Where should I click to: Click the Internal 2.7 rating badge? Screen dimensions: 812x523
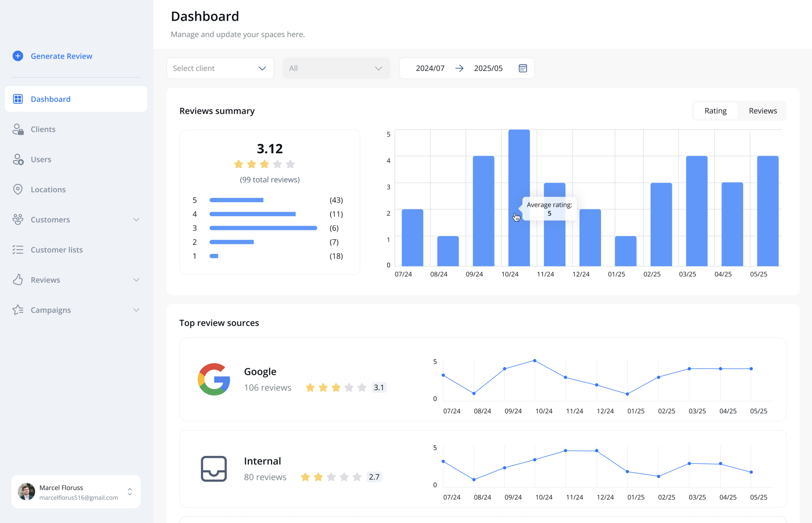point(374,477)
